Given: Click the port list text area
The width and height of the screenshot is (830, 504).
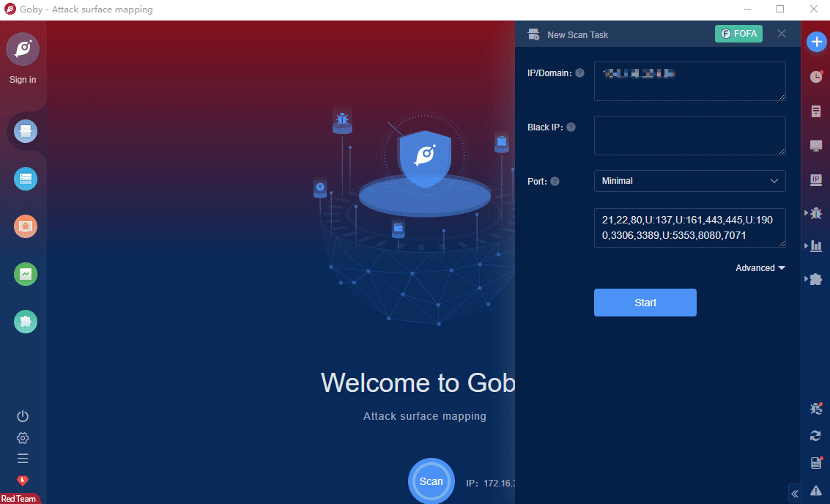Looking at the screenshot, I should (690, 228).
